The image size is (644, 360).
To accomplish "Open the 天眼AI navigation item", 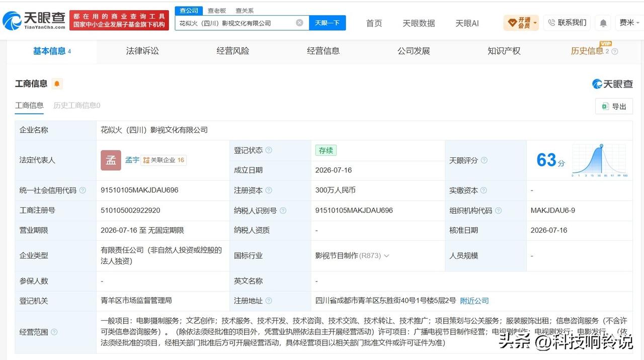I will pos(467,23).
